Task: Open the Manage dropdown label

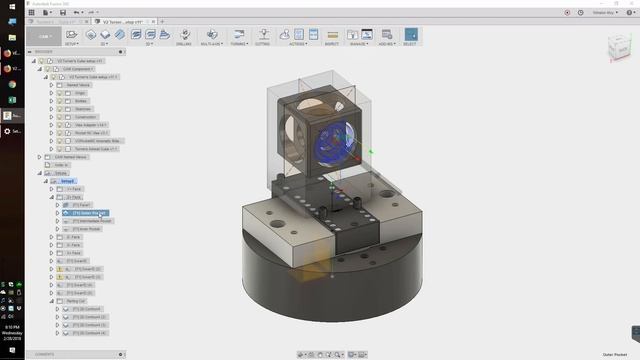Action: point(359,44)
